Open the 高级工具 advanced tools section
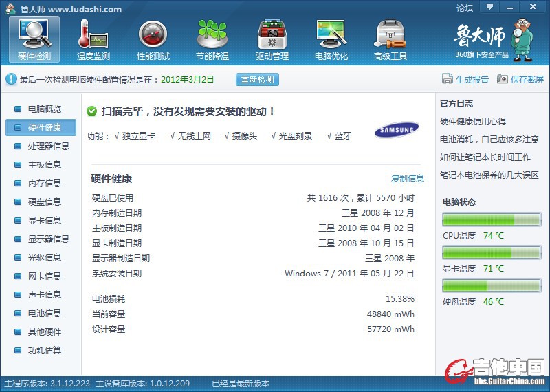Image resolution: width=550 pixels, height=392 pixels. tap(390, 40)
